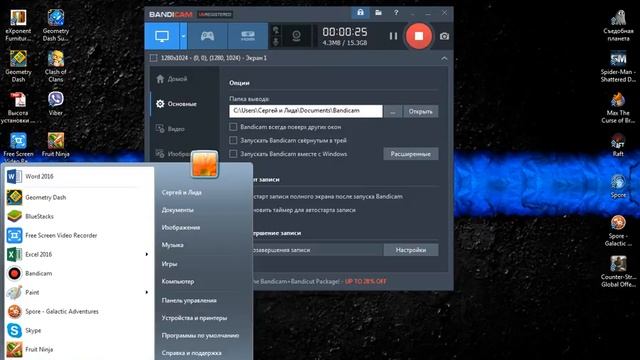Stop the recording with red button
The image size is (640, 360).
pos(418,36)
